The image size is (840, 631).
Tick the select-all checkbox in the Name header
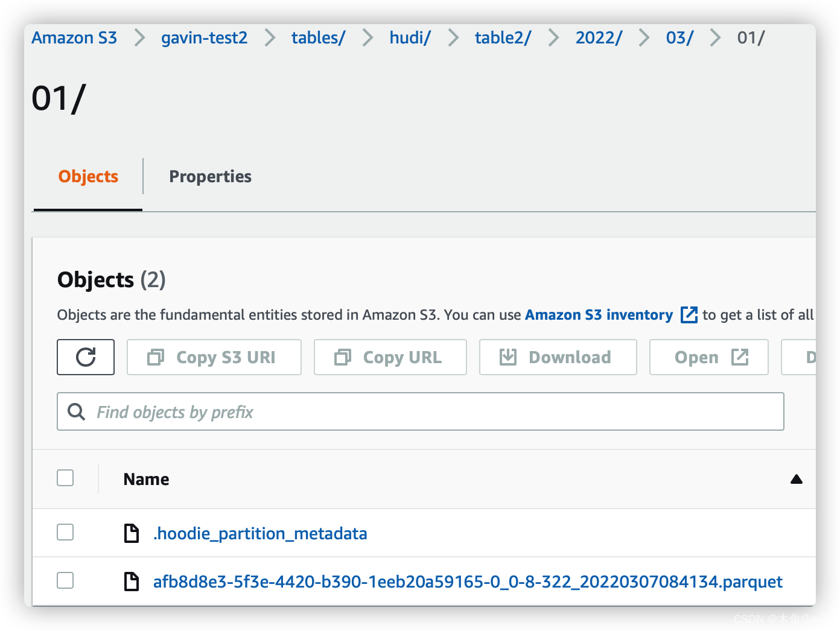(65, 478)
